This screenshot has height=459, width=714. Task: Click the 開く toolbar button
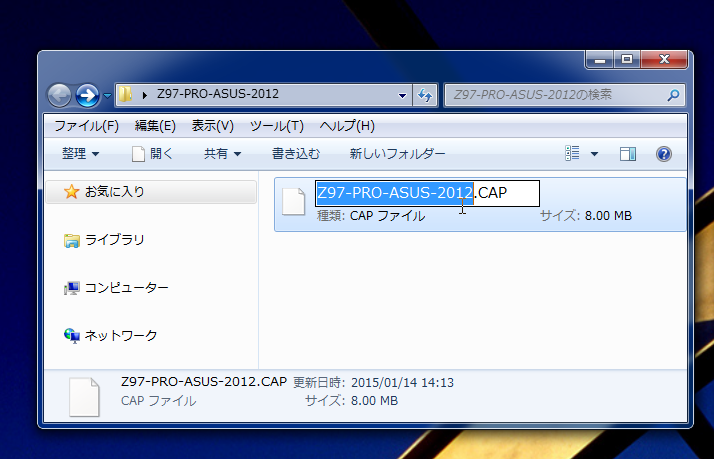click(153, 154)
